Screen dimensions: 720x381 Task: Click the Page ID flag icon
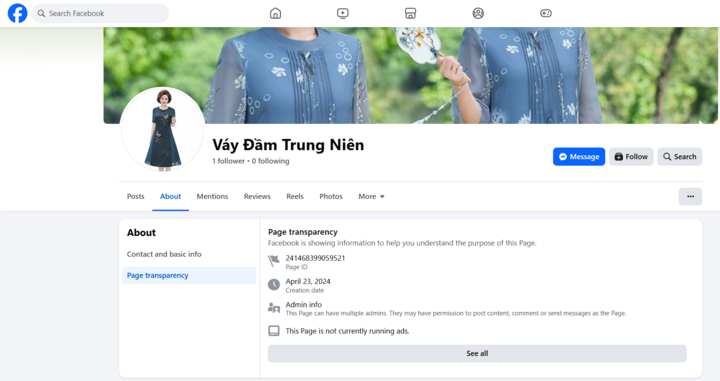(274, 261)
